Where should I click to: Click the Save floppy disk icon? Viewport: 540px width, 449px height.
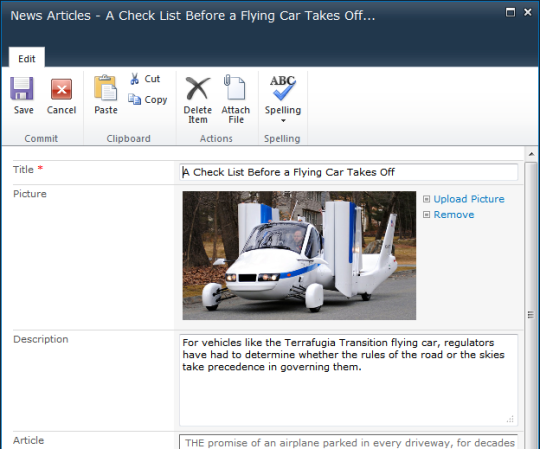tap(22, 89)
